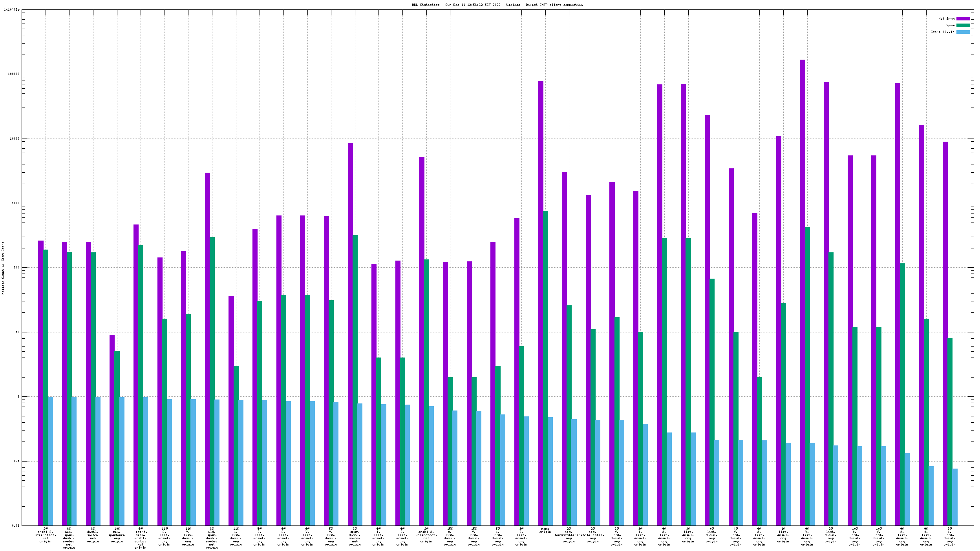
Task: Click the green Spam legend swatch
Action: click(963, 25)
